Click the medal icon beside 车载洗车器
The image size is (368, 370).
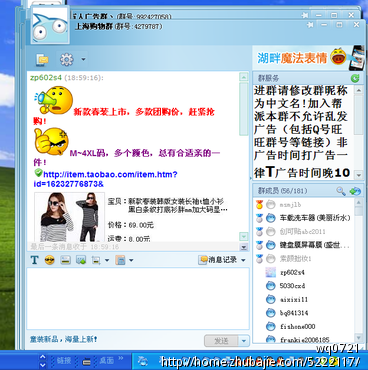coord(259,218)
